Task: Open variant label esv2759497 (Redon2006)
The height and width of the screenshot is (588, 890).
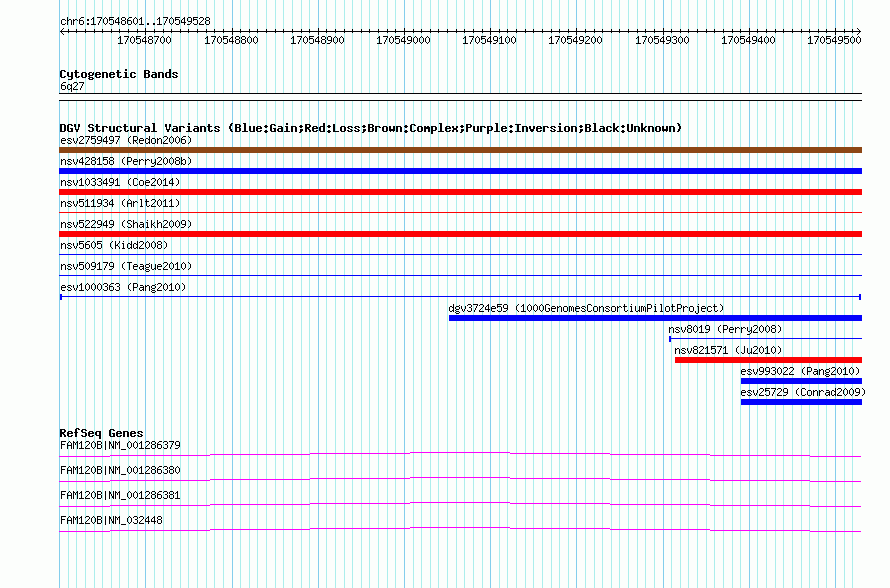Action: point(126,140)
